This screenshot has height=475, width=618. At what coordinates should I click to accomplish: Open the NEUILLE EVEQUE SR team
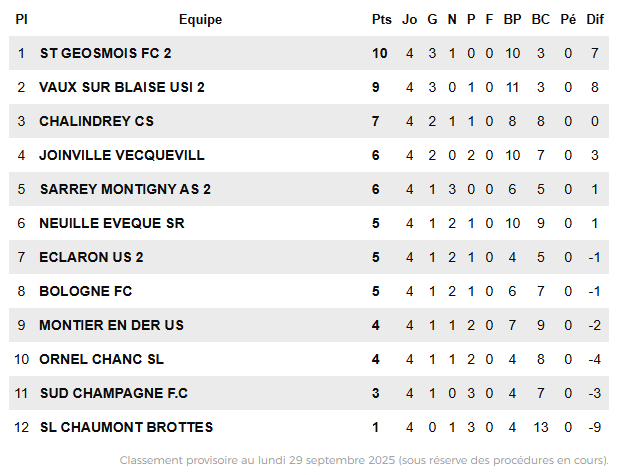[x=112, y=223]
